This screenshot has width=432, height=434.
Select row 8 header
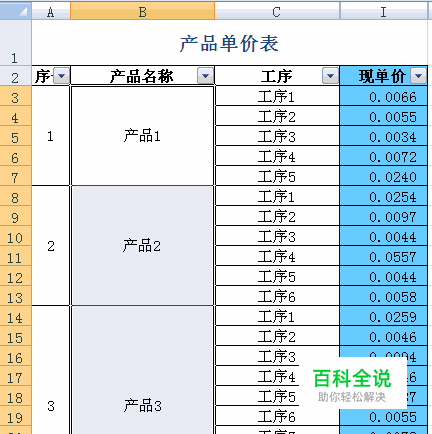16,196
